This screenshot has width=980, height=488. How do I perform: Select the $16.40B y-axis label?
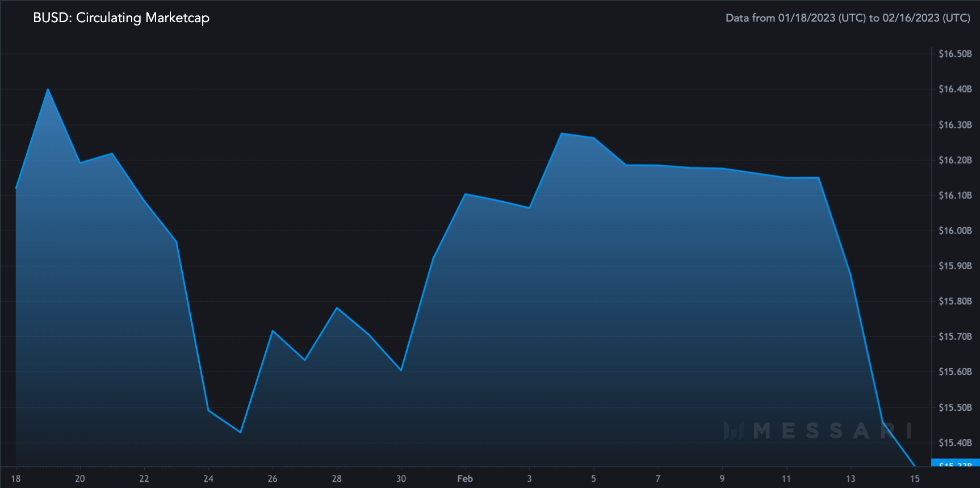955,89
